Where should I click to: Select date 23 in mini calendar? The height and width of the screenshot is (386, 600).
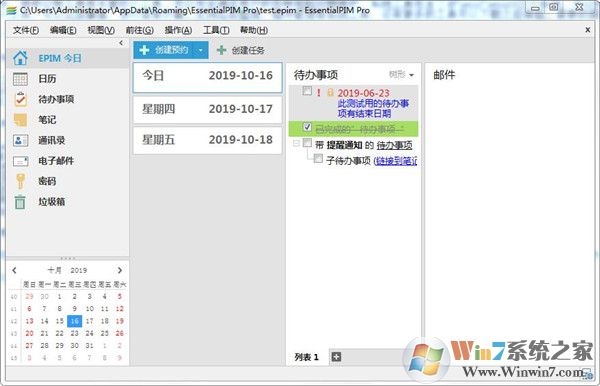(x=75, y=333)
